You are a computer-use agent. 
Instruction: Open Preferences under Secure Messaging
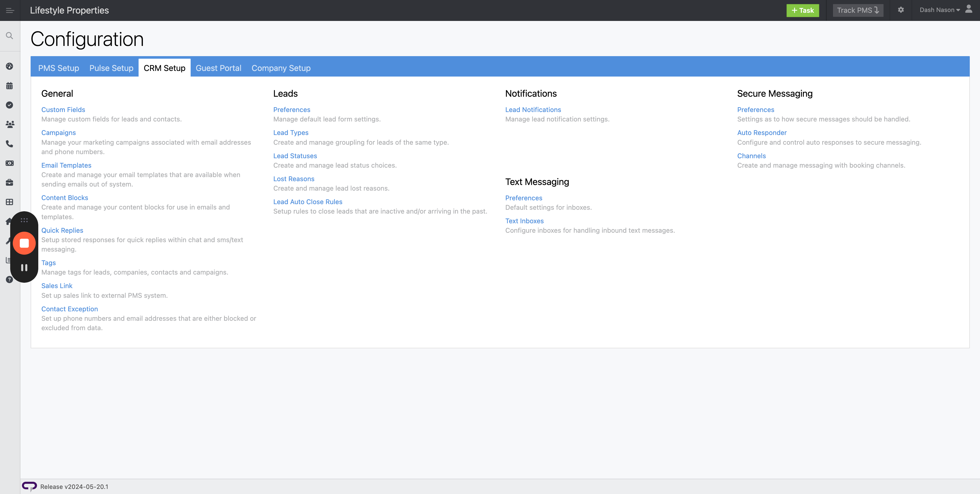[755, 109]
